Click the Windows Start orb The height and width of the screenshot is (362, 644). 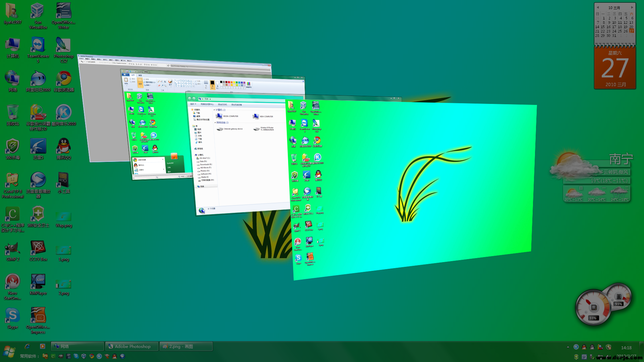9,351
